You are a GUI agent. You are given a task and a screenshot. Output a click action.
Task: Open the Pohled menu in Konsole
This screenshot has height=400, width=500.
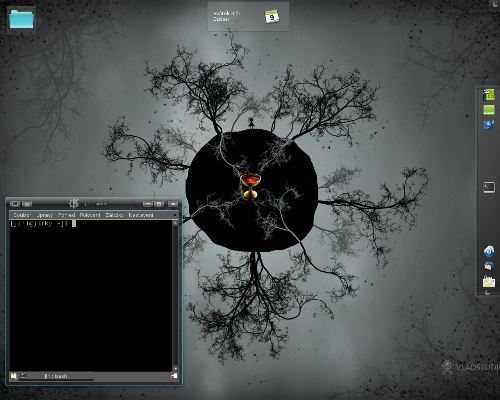pyautogui.click(x=66, y=215)
